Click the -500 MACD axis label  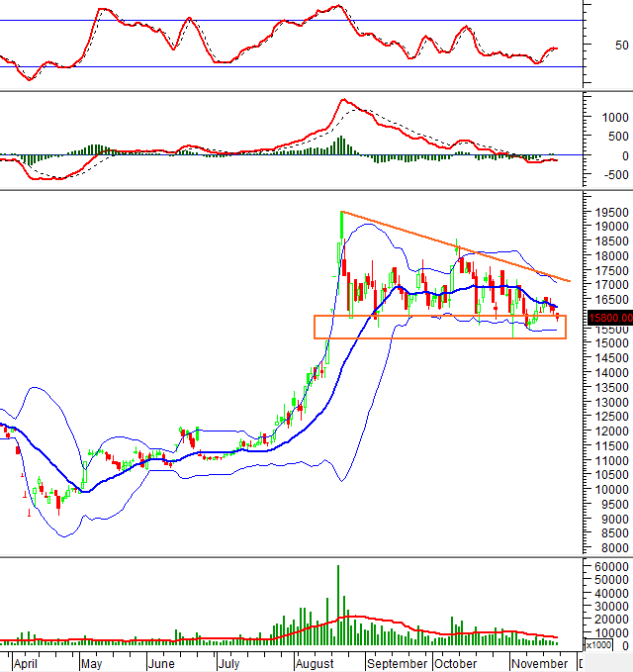point(615,175)
